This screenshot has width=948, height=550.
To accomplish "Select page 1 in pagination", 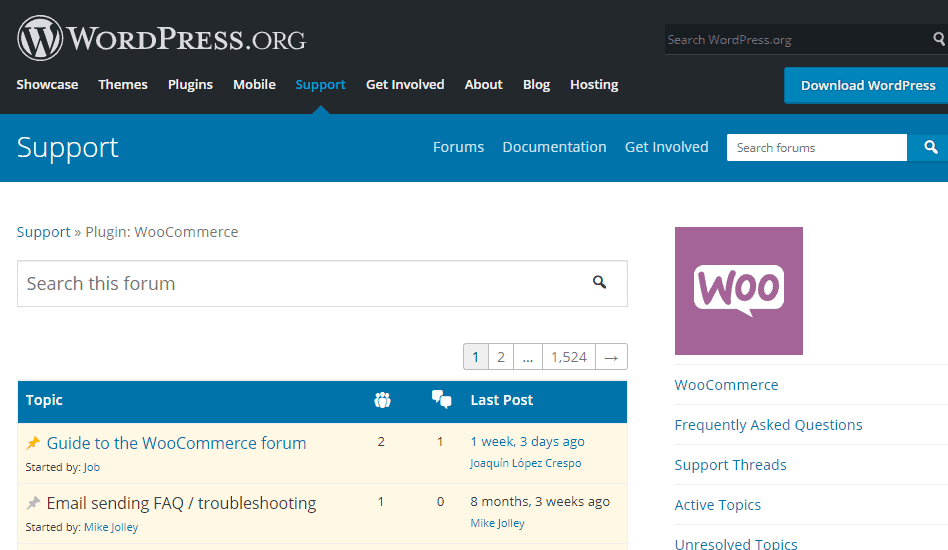I will click(476, 357).
